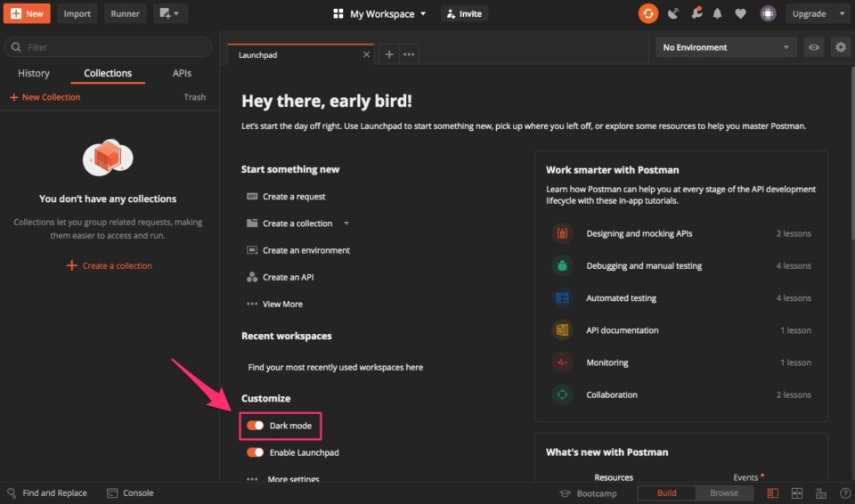
Task: Click Collaboration icon
Action: tap(562, 394)
